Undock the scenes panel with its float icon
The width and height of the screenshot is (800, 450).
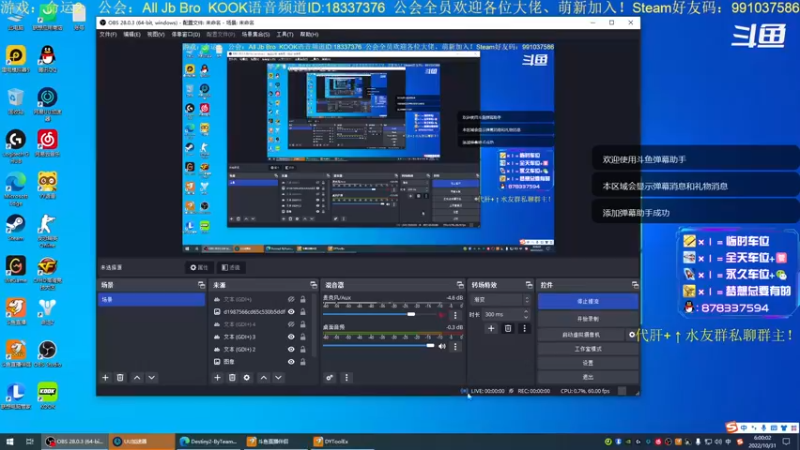pos(201,285)
